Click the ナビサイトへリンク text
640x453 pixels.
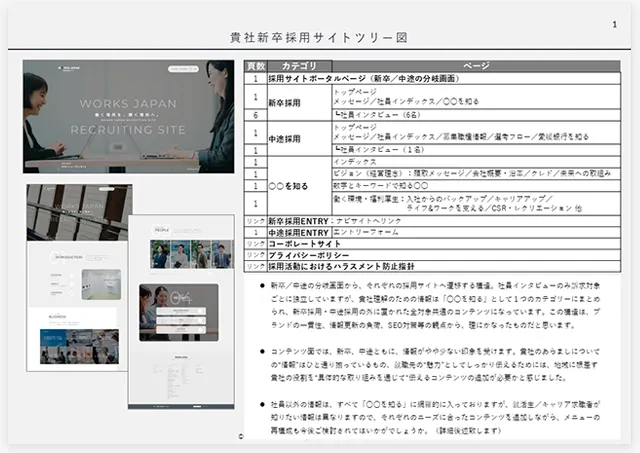(368, 221)
